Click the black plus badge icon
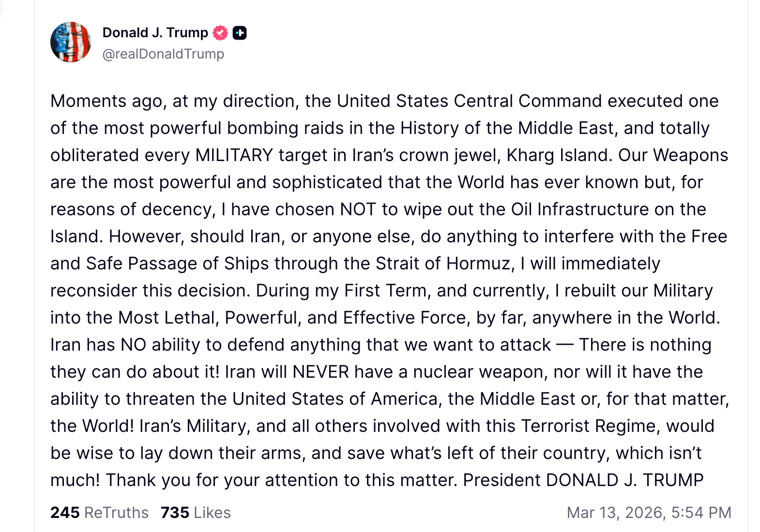Image resolution: width=760 pixels, height=532 pixels. pos(240,33)
